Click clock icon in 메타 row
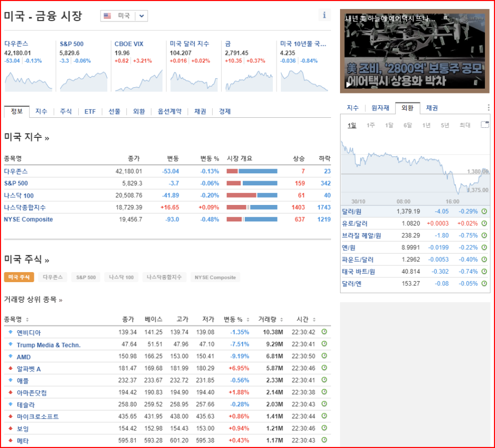The image size is (495, 448). [324, 440]
